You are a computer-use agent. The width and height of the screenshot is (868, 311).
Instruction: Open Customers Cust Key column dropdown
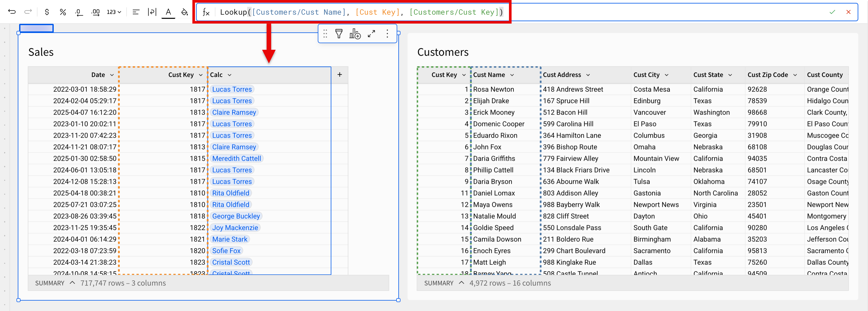pyautogui.click(x=464, y=75)
